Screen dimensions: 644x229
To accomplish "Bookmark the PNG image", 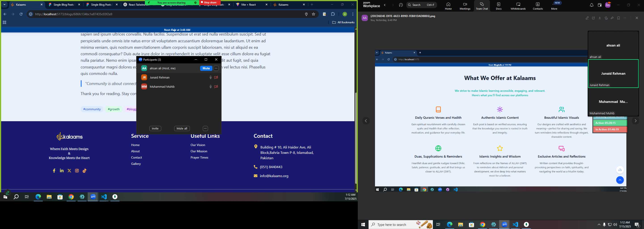I will (619, 18).
